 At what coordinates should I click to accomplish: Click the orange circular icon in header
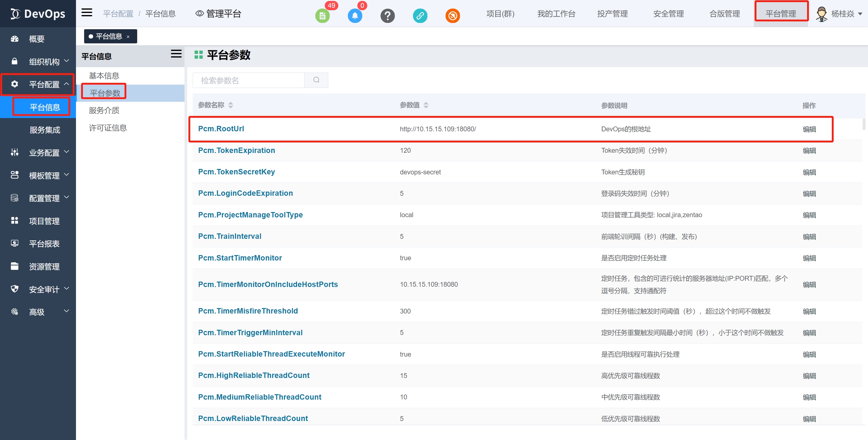[453, 15]
